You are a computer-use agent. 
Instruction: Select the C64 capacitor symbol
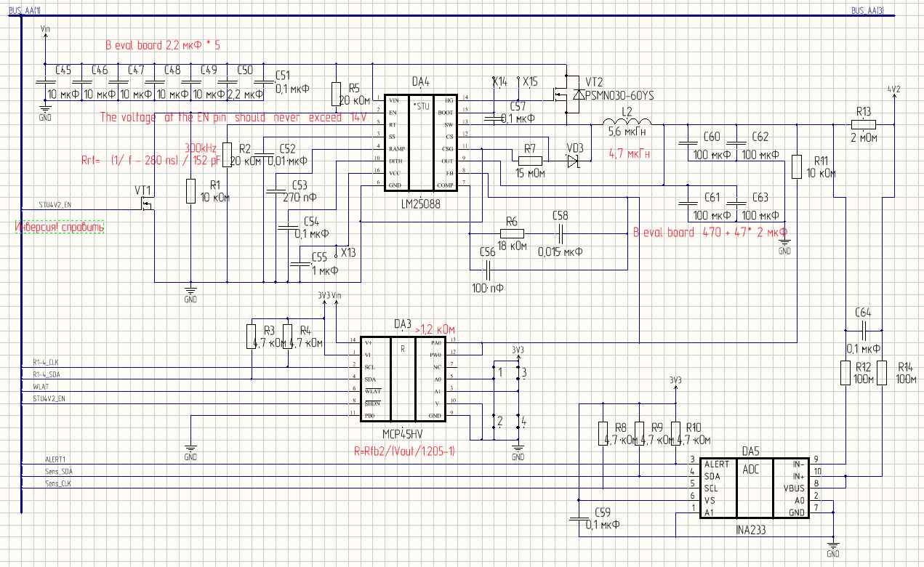[863, 330]
